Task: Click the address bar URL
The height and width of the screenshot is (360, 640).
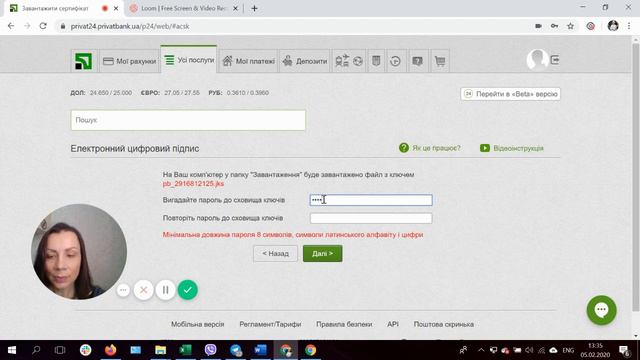Action: click(x=130, y=26)
